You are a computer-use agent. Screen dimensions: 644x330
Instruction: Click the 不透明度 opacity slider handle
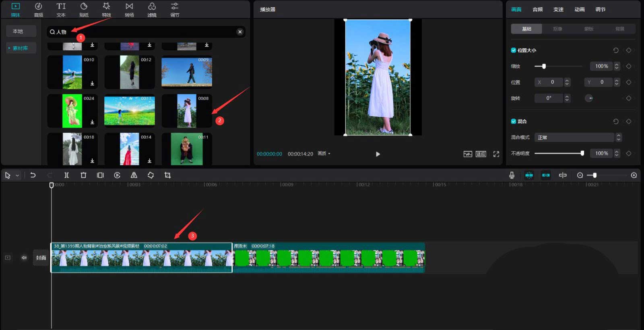[582, 153]
